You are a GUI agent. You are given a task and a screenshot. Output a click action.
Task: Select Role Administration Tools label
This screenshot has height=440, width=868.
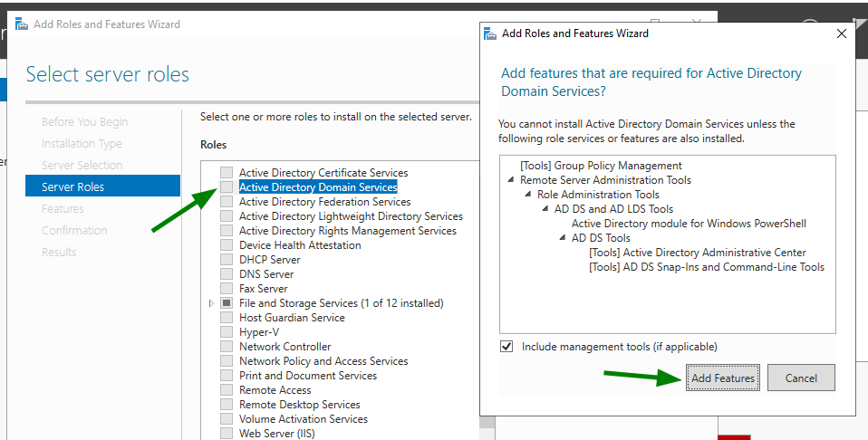click(x=598, y=195)
